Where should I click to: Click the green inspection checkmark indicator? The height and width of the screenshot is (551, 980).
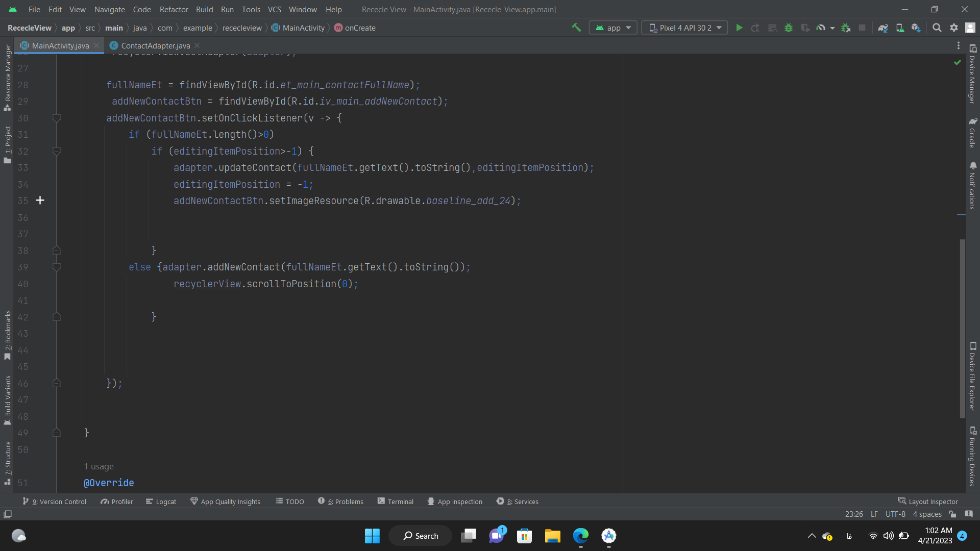pyautogui.click(x=958, y=62)
